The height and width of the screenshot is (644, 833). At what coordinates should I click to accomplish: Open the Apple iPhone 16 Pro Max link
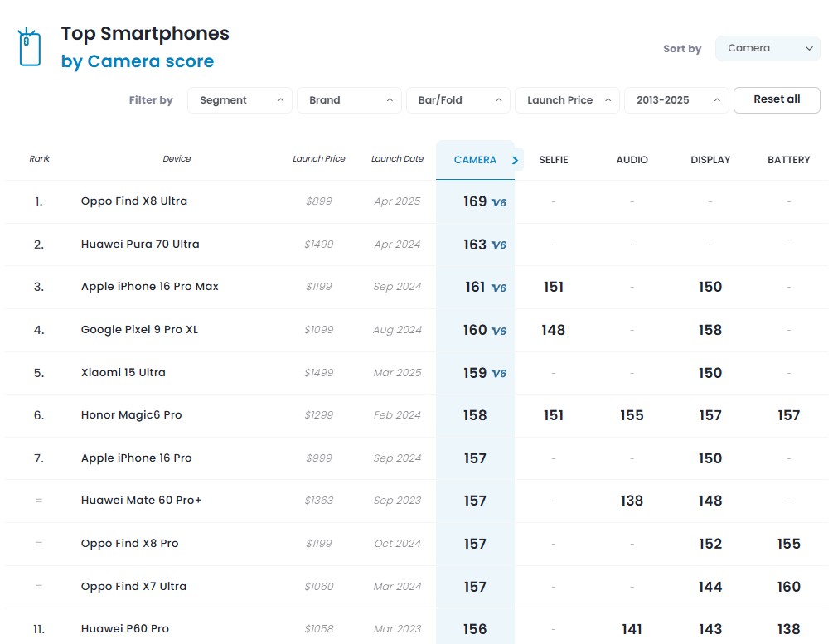pos(149,287)
